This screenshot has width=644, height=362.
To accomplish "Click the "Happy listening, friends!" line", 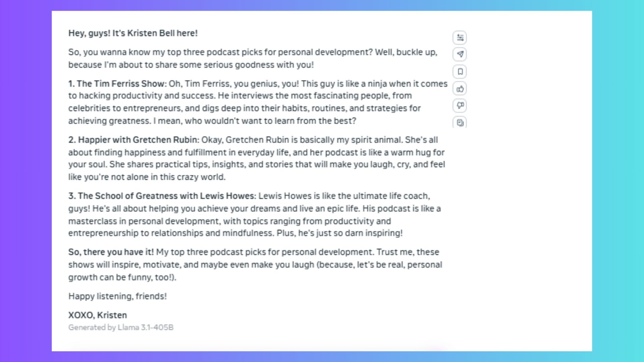I will click(x=117, y=296).
